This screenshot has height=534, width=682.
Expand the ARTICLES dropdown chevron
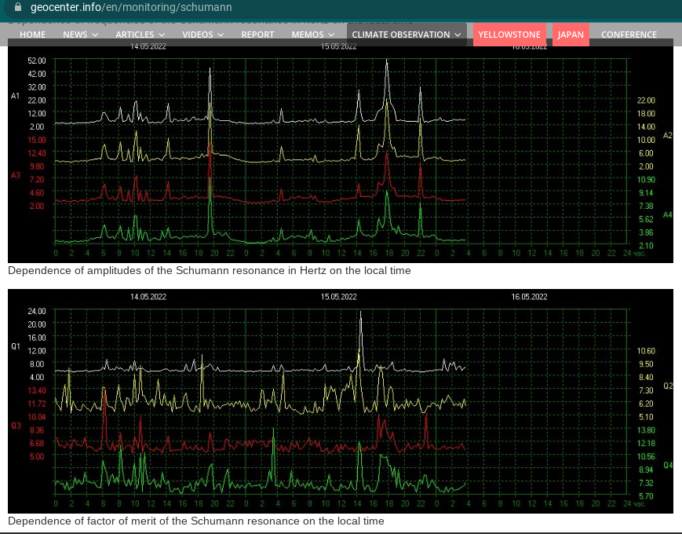[161, 35]
